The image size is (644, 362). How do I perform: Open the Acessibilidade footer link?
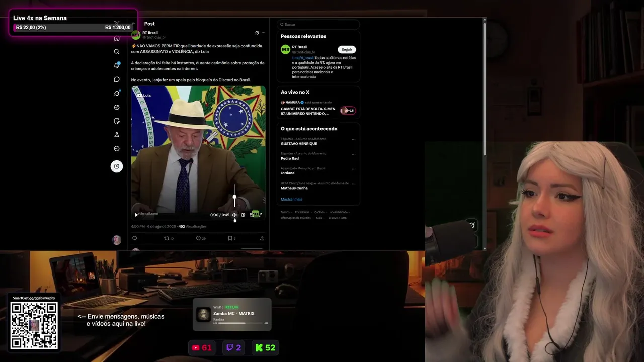339,212
